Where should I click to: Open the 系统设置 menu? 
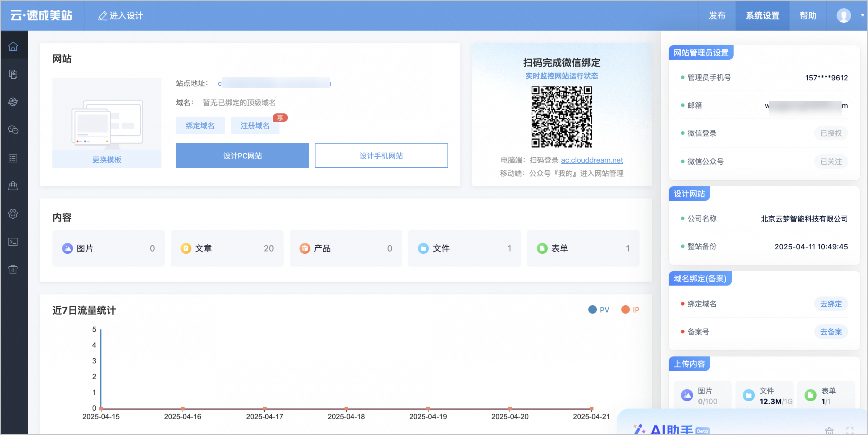click(x=762, y=16)
